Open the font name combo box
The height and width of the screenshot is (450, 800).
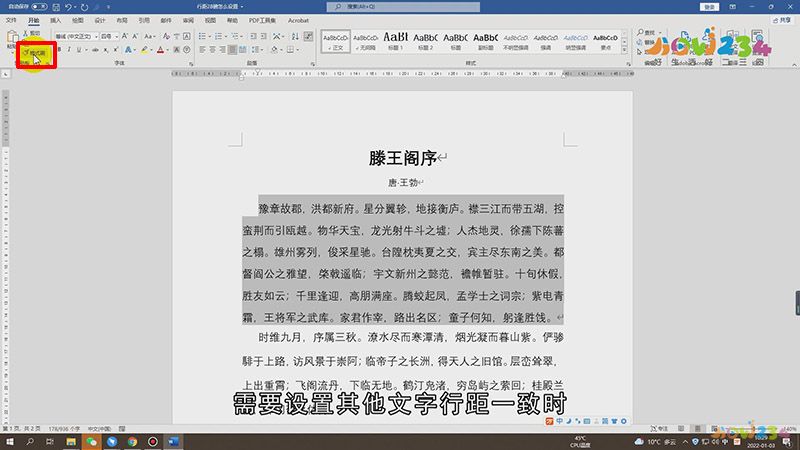tap(76, 36)
